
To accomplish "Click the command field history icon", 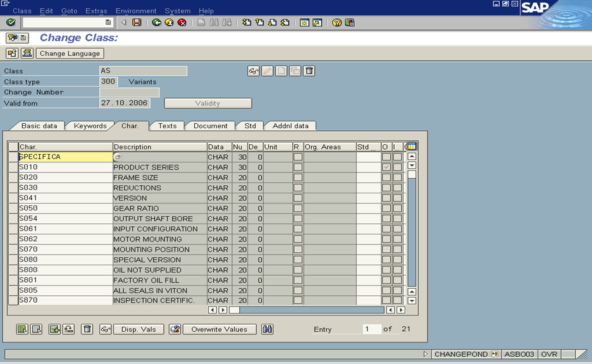I will pos(108,23).
